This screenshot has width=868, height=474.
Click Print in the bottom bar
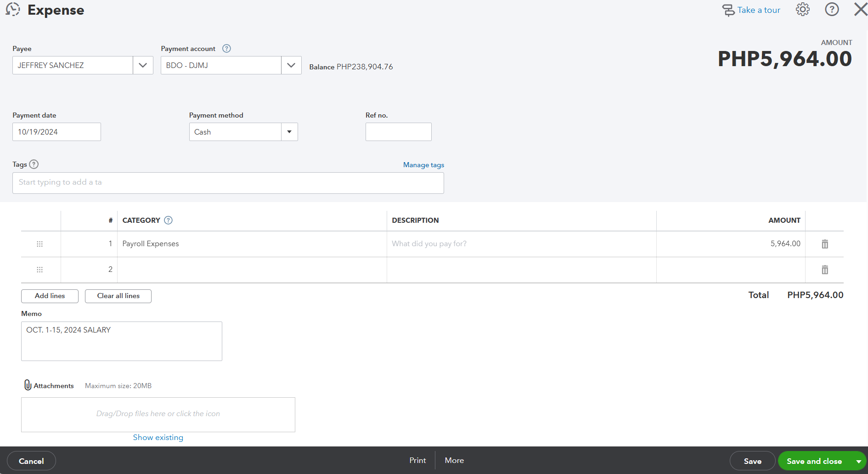click(x=417, y=460)
